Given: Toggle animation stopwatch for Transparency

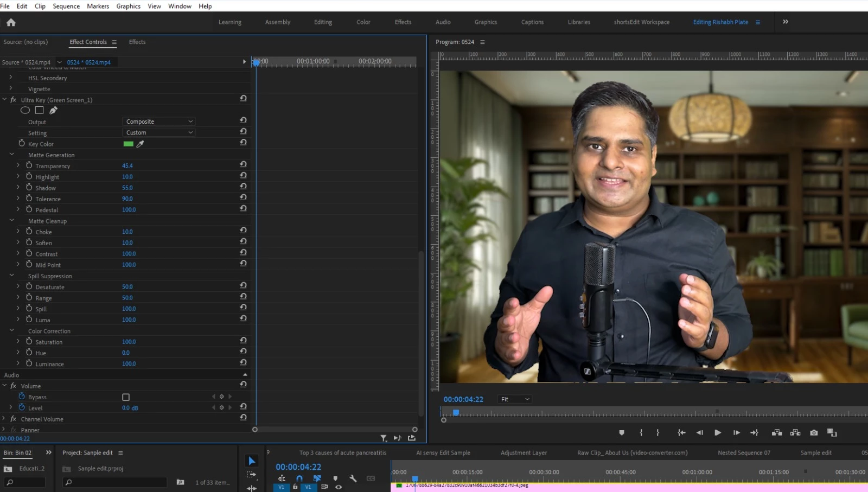Looking at the screenshot, I should [x=29, y=165].
